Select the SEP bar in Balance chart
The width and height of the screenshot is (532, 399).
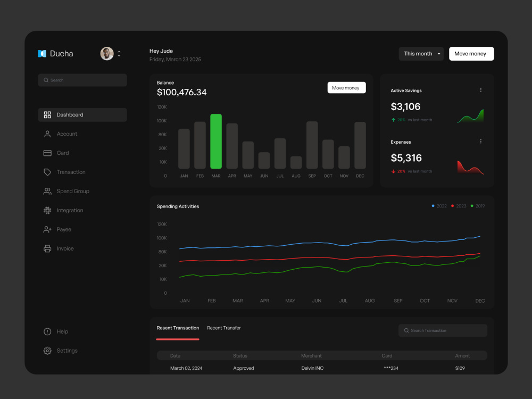point(312,145)
